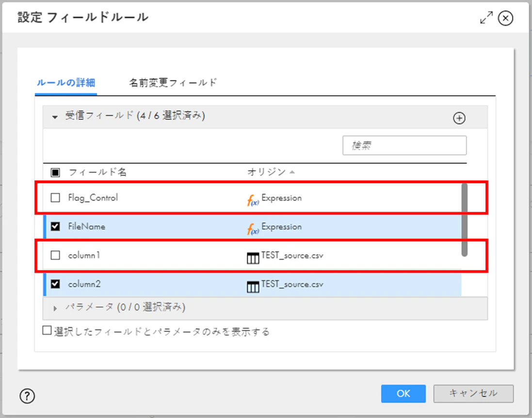Screen dimensions: 532x418
Task: Switch to ルールの詳細 tab
Action: 66,83
